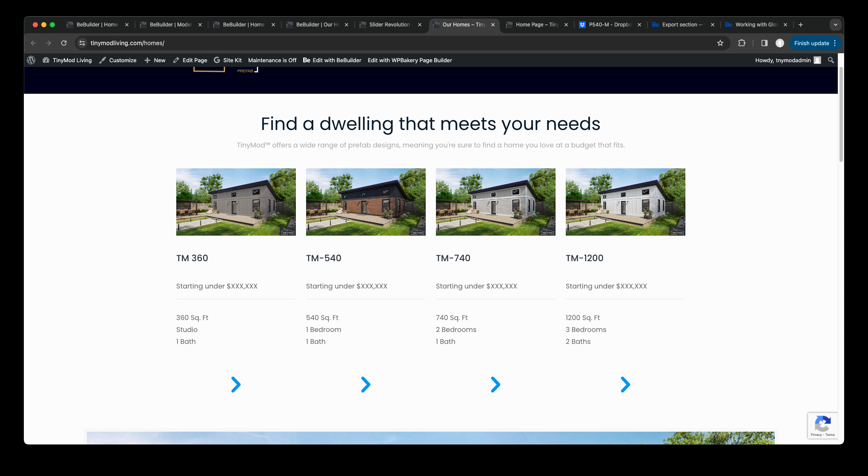Image resolution: width=868 pixels, height=476 pixels.
Task: Click the browser extensions puzzle icon
Action: pyautogui.click(x=742, y=43)
